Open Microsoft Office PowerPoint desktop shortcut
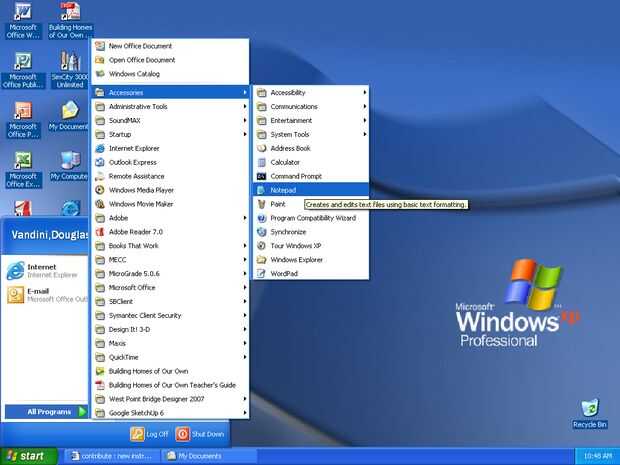620x465 pixels. (x=23, y=120)
